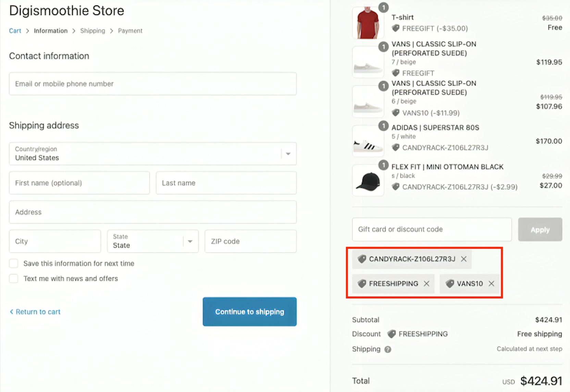Click the red T-shirt product thumbnail
This screenshot has width=570, height=392.
click(x=368, y=23)
